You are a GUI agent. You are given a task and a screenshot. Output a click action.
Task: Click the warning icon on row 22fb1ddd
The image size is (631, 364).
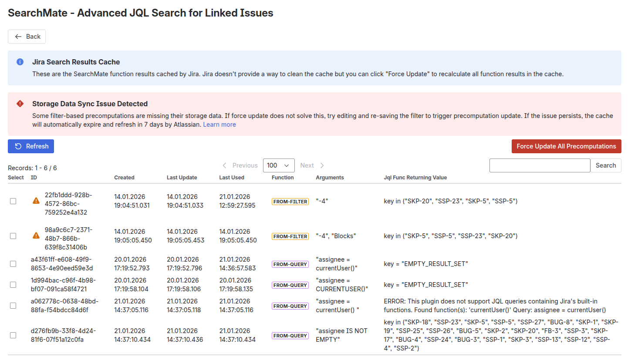click(36, 201)
